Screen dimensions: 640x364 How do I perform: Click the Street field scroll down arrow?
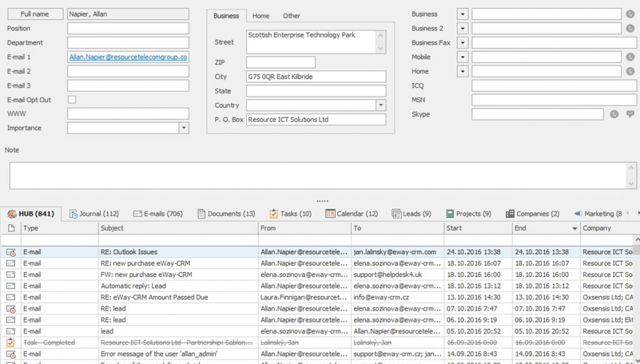[x=381, y=49]
